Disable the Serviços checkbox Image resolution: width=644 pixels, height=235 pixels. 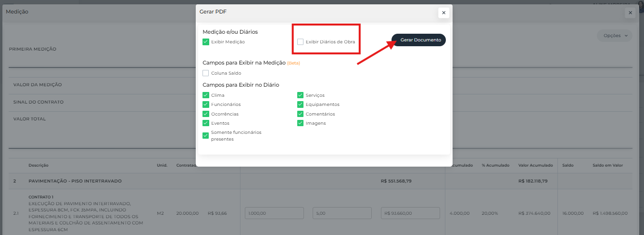coord(301,95)
